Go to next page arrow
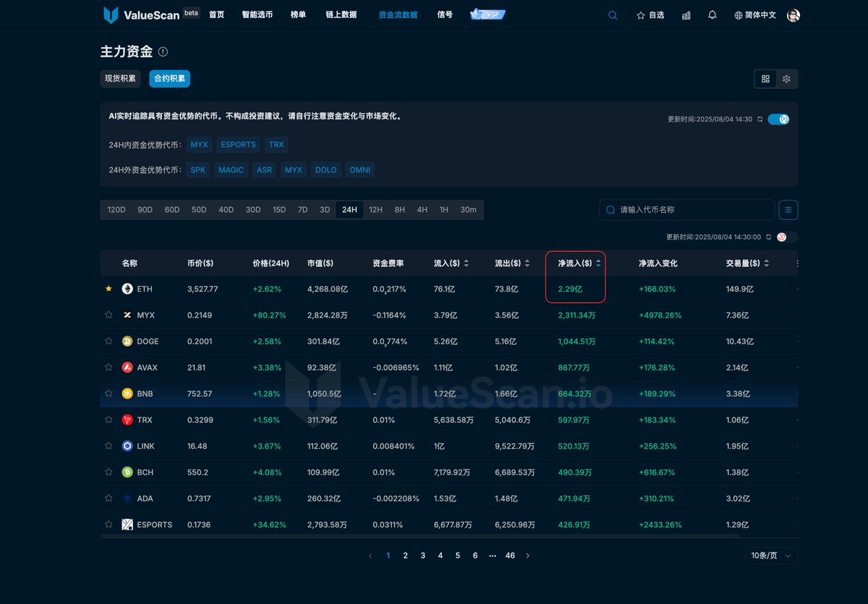Screen dimensions: 868x604 [x=527, y=556]
